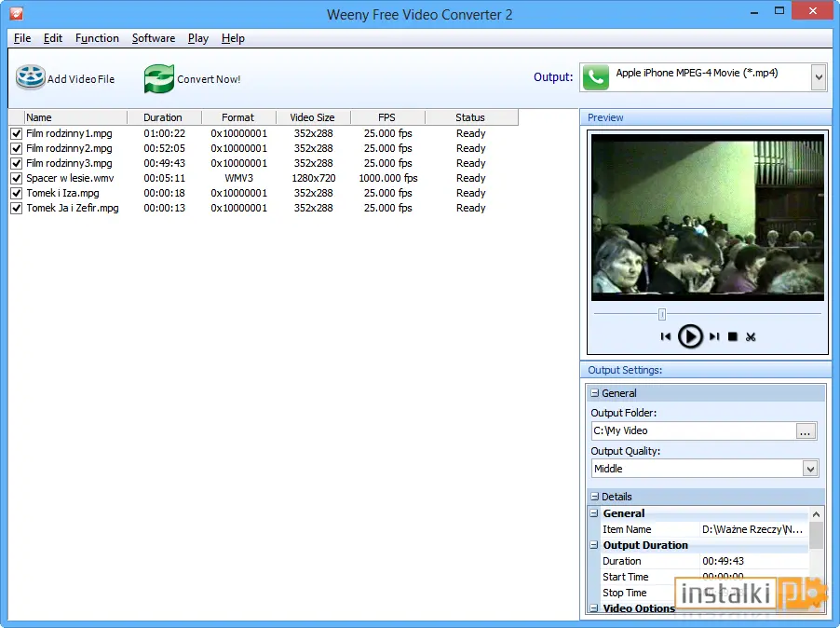Uncheck Film rodzinny3.mpg checkbox
This screenshot has width=840, height=628.
[17, 163]
